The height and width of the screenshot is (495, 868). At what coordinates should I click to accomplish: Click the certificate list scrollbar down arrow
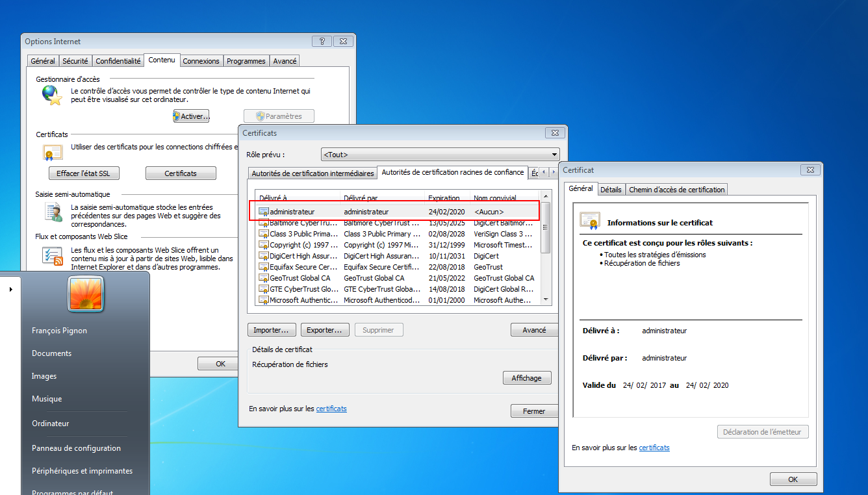click(x=546, y=300)
